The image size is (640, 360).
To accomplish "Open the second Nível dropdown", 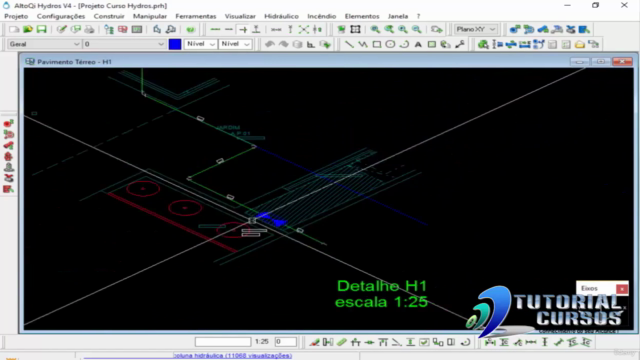I will coord(235,44).
